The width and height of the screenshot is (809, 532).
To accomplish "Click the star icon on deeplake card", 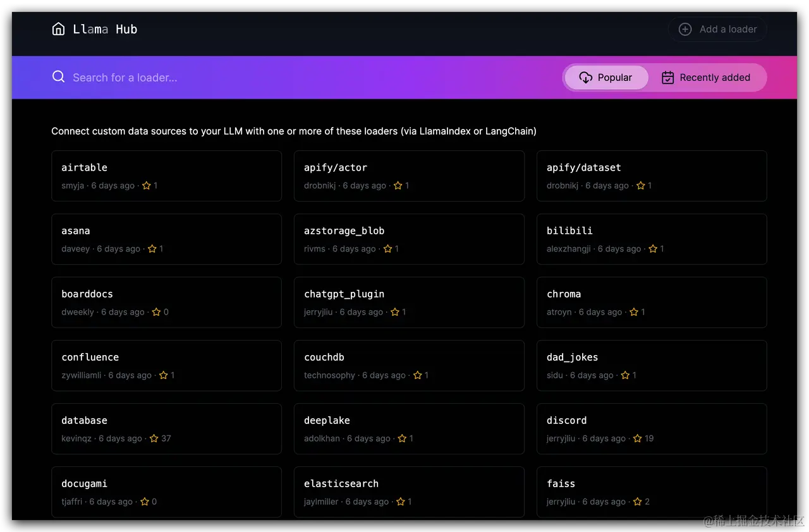I will pyautogui.click(x=403, y=438).
